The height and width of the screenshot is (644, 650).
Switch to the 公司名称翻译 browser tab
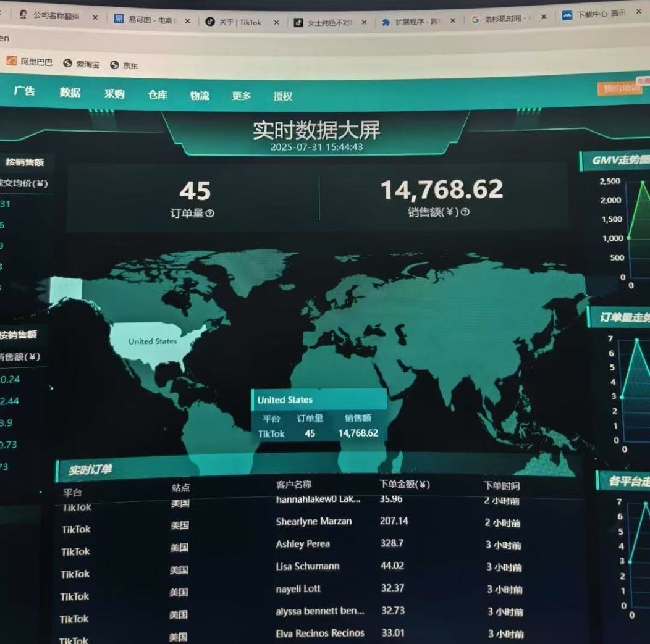56,16
